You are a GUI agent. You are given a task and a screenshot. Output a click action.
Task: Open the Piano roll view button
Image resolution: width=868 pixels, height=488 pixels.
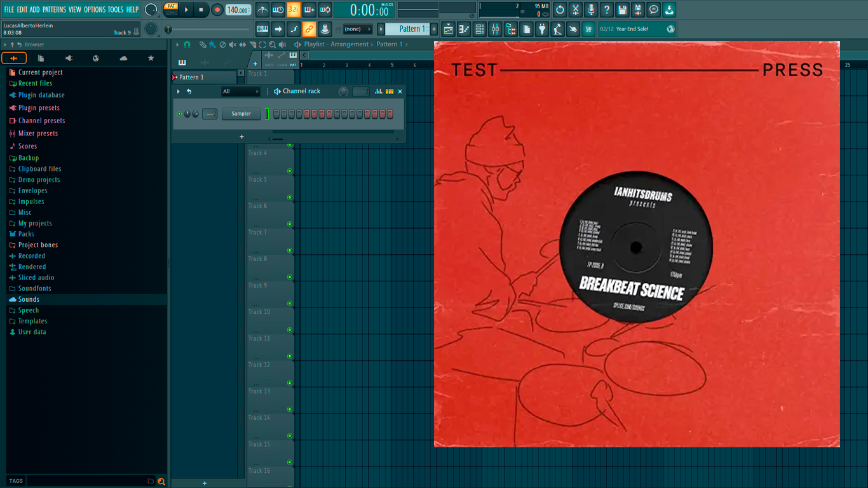click(x=464, y=29)
